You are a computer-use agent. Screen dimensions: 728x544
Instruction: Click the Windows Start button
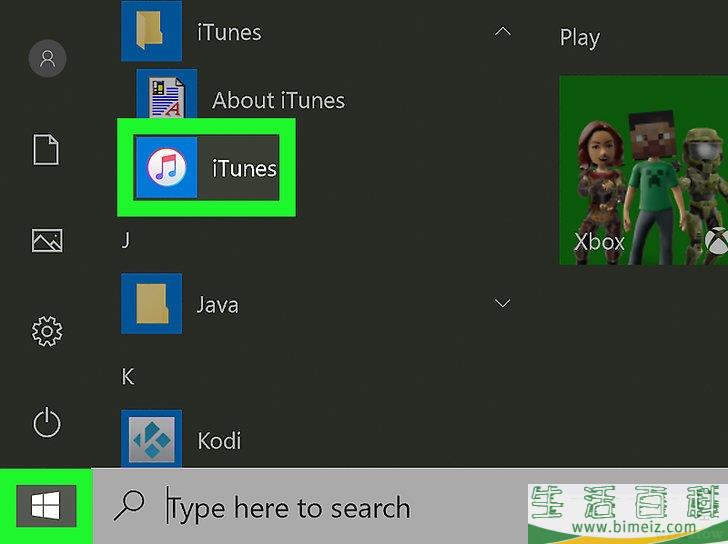click(46, 505)
